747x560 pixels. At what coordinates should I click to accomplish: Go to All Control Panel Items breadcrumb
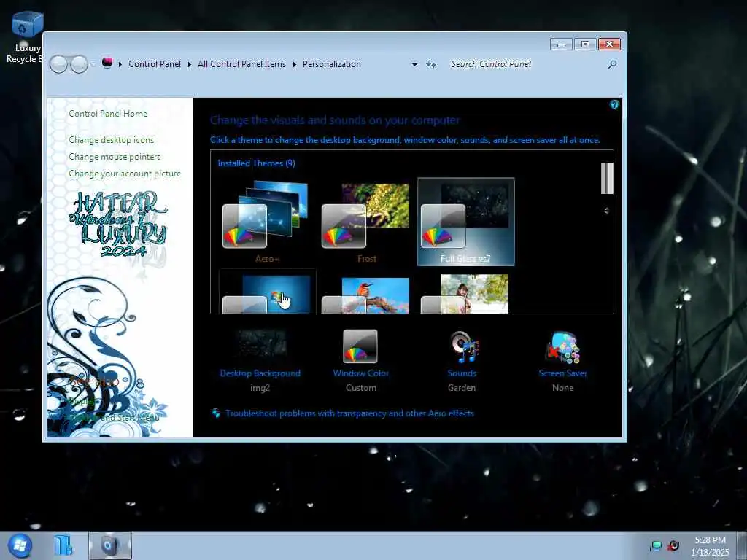tap(241, 64)
